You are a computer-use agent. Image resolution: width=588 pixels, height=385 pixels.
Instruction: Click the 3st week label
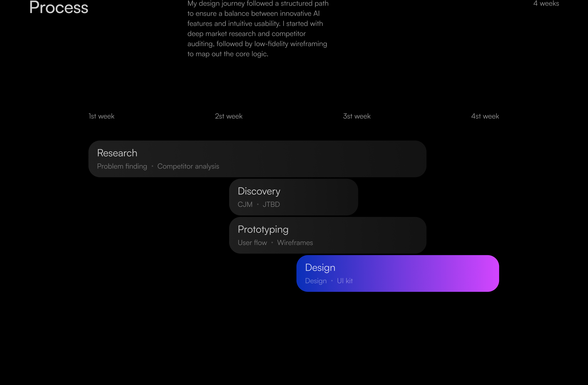coord(356,116)
